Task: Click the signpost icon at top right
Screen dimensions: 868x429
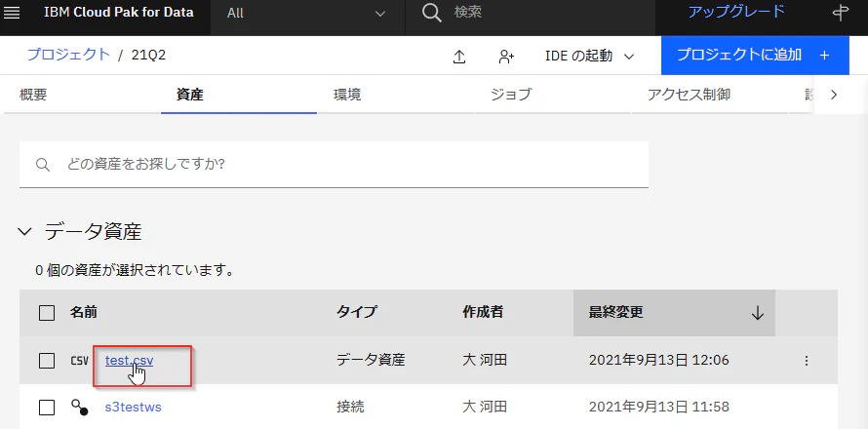Action: [841, 13]
